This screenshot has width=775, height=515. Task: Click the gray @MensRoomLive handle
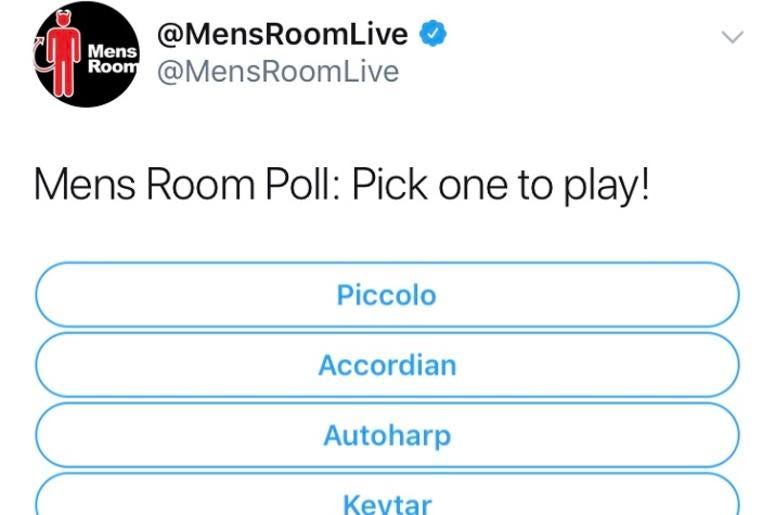click(x=278, y=72)
